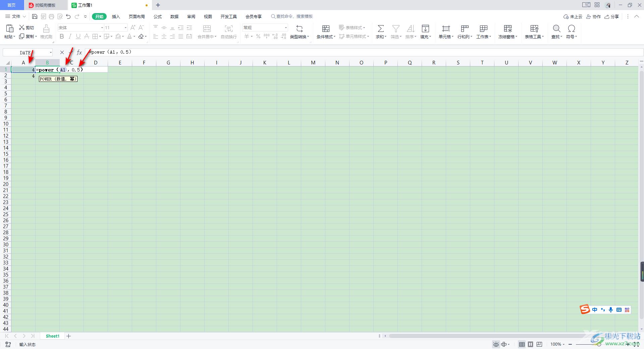Click the Print icon
This screenshot has height=349, width=644.
pos(51,16)
